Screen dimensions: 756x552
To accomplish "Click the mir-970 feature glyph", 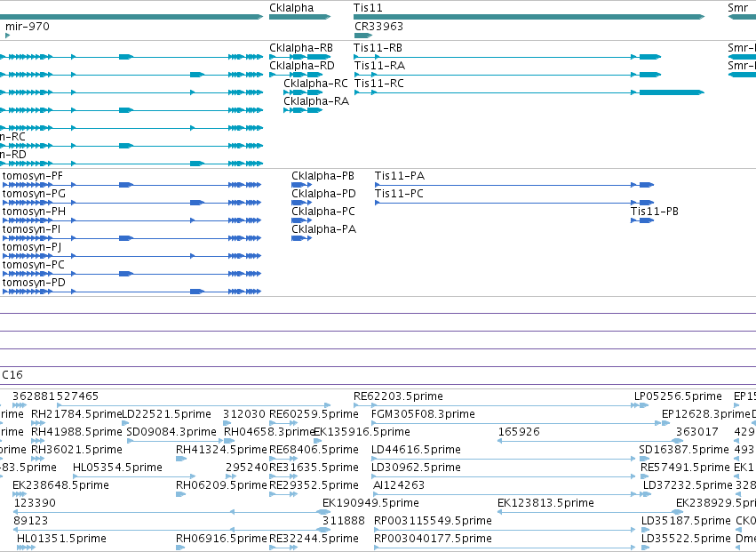I will click(x=7, y=36).
